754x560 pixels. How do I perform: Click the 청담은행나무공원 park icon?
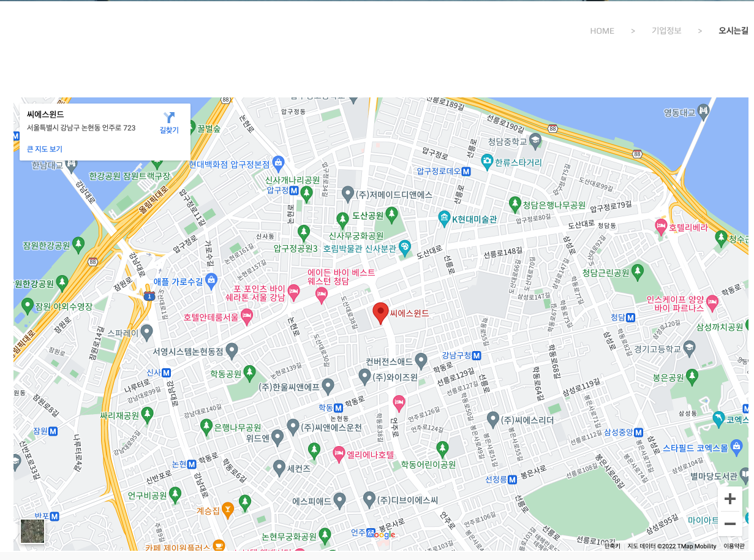tap(515, 204)
